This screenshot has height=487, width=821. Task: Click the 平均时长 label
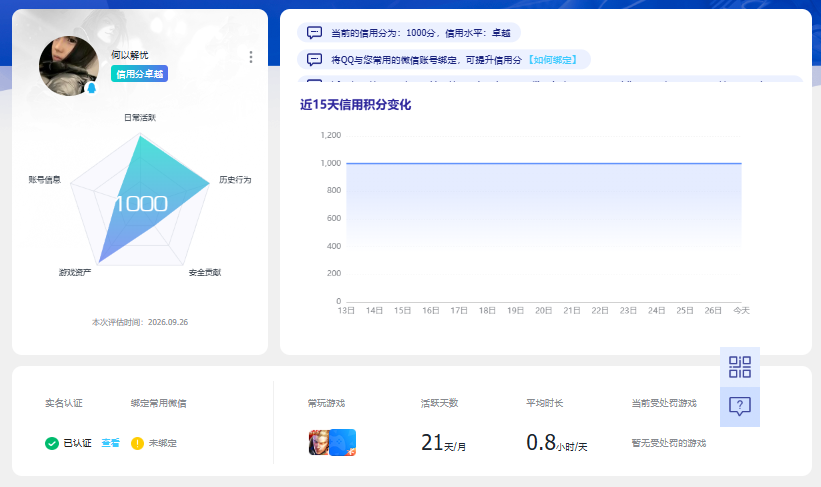(545, 403)
